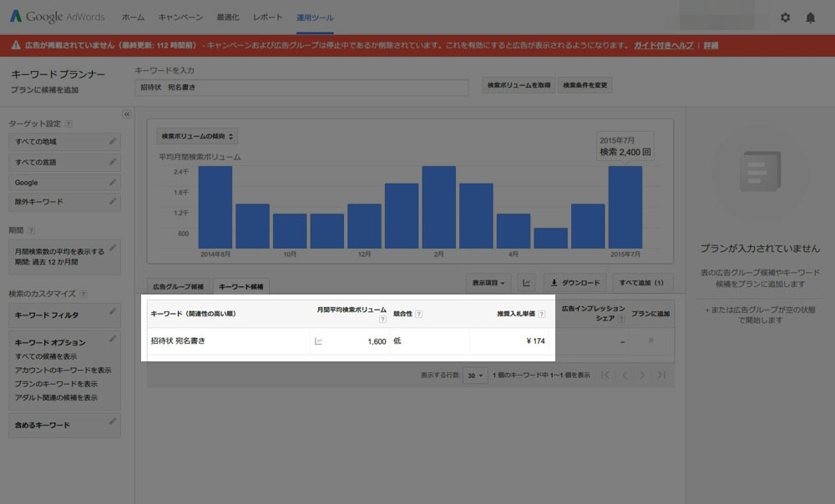835x504 pixels.
Task: Click the keyword input field
Action: pos(301,88)
